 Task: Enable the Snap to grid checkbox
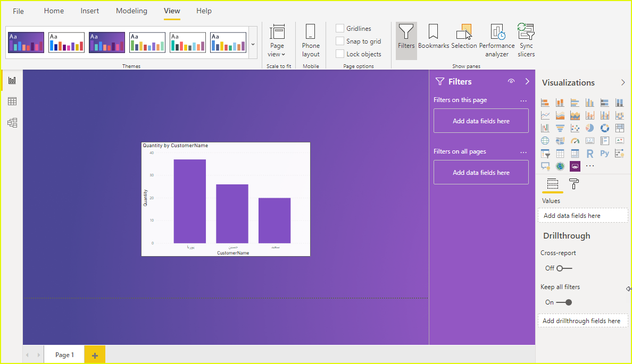tap(340, 41)
